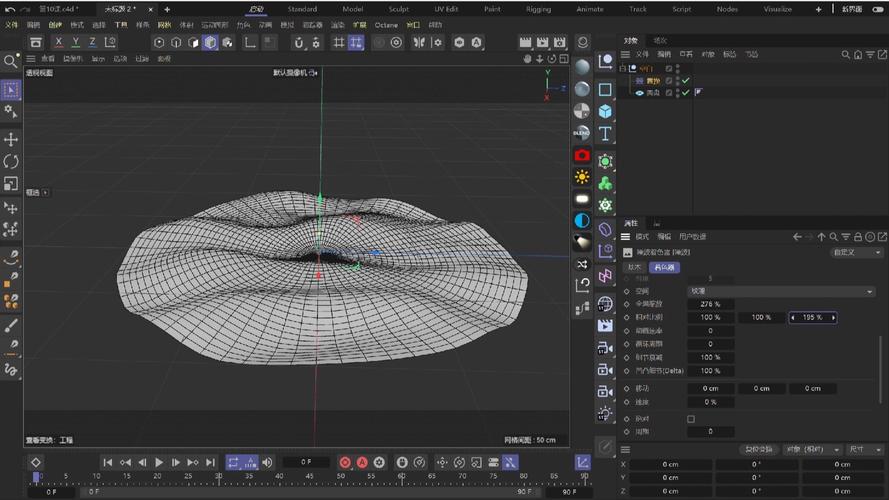Click the Attribute Manager back arrow

(x=797, y=237)
